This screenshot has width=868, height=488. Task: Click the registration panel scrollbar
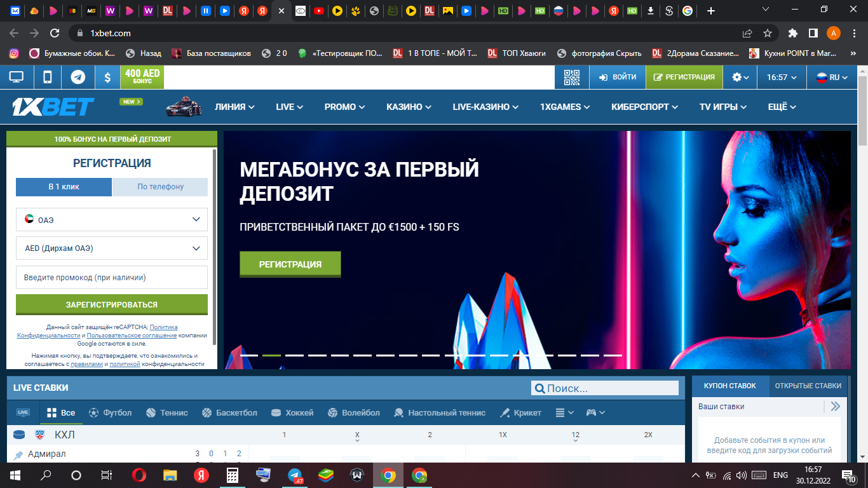(214, 248)
